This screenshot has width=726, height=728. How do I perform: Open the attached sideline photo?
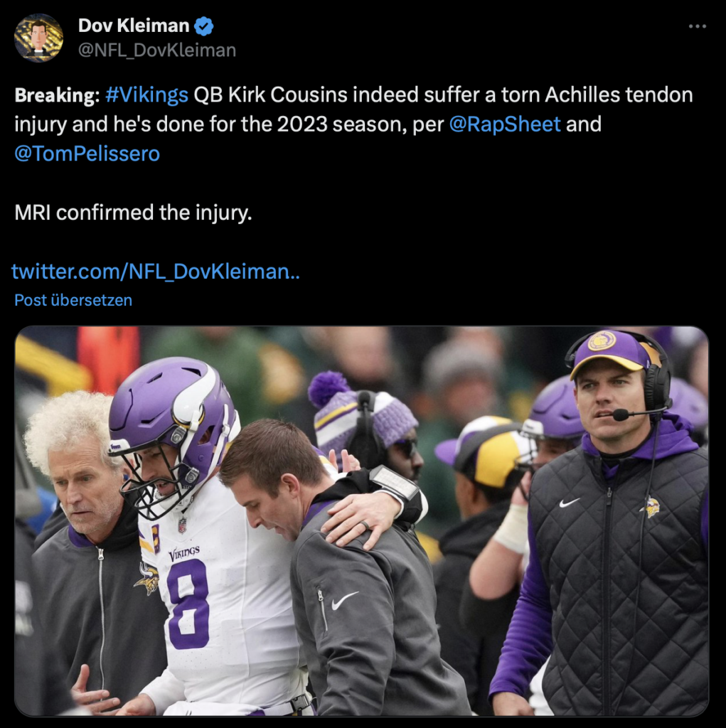click(362, 521)
